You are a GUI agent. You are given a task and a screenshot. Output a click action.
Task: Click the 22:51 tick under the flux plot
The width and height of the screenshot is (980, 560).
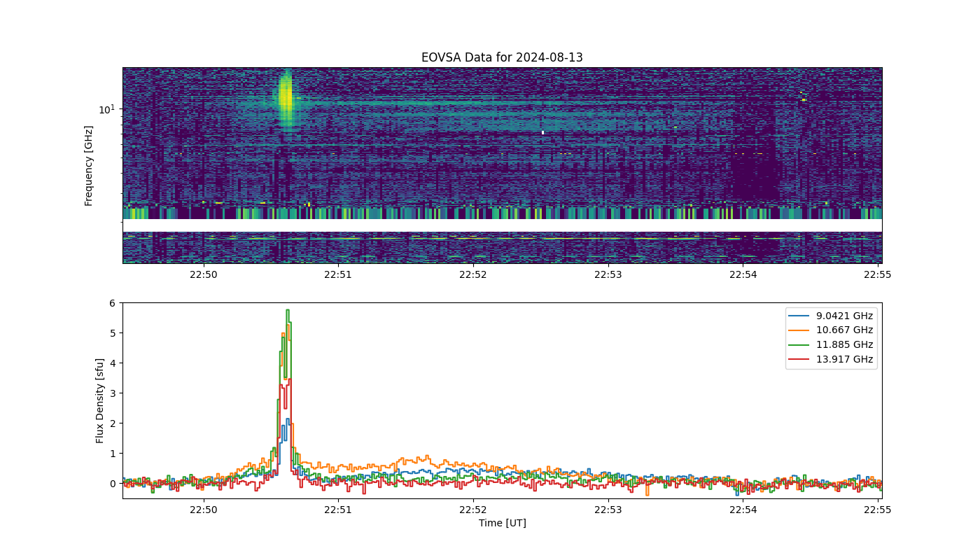tap(338, 510)
